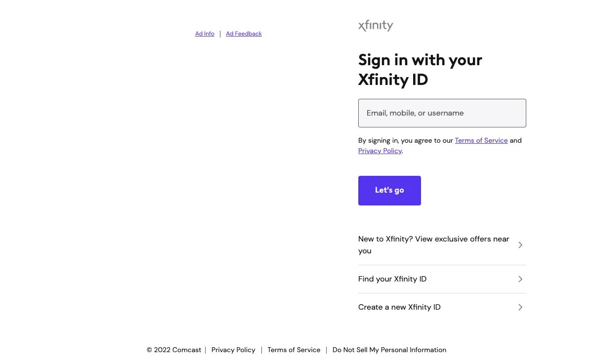Click the Sign in with your Xfinity ID heading

point(420,69)
